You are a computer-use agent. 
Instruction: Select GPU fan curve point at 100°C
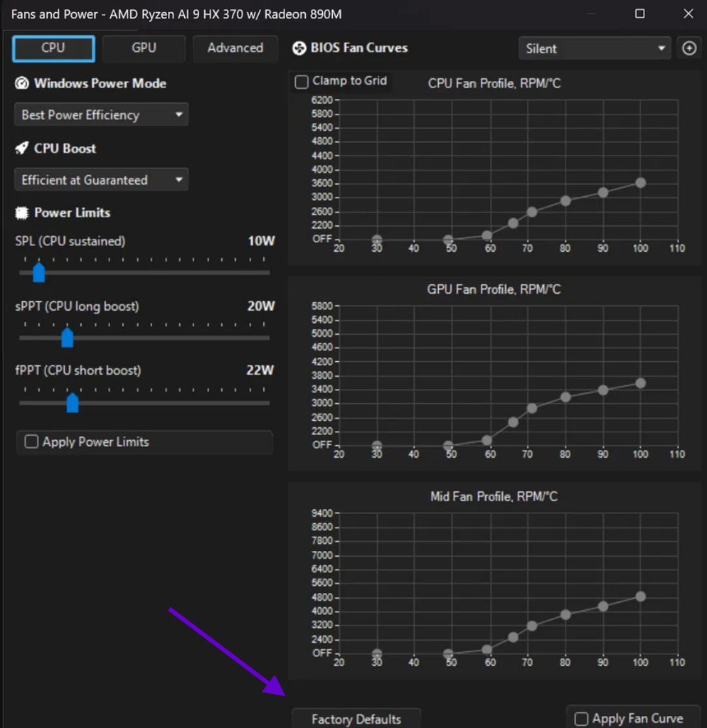641,383
